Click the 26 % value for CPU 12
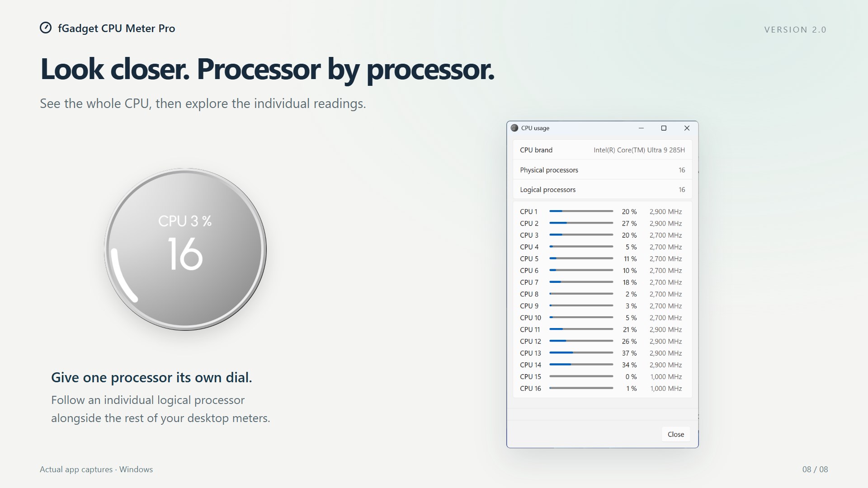868x488 pixels. [x=629, y=342]
